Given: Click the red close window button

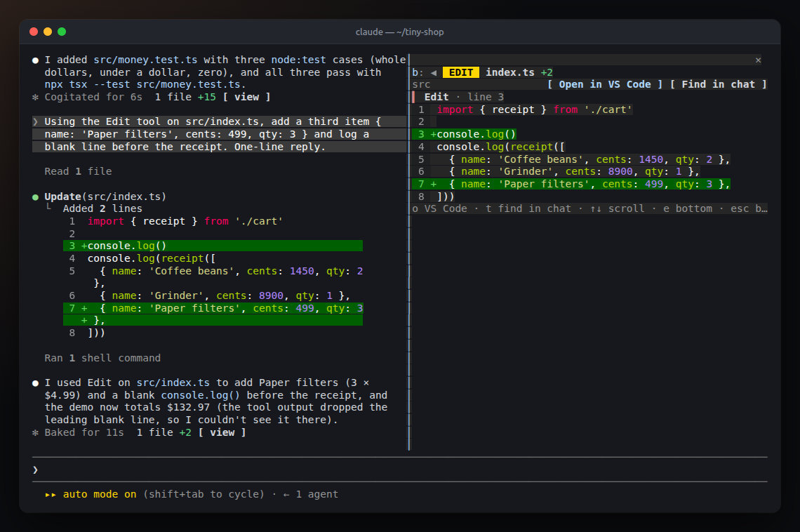Looking at the screenshot, I should 34,32.
